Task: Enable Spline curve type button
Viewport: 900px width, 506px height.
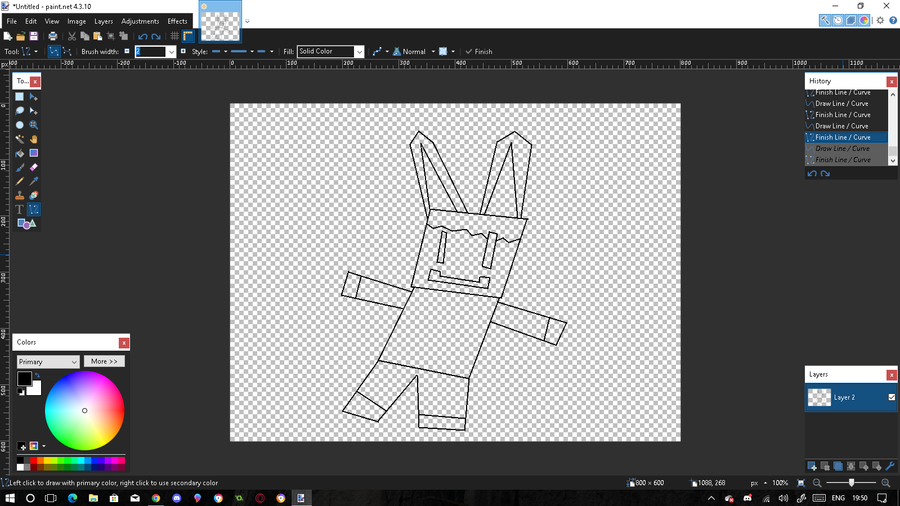Action: point(54,52)
